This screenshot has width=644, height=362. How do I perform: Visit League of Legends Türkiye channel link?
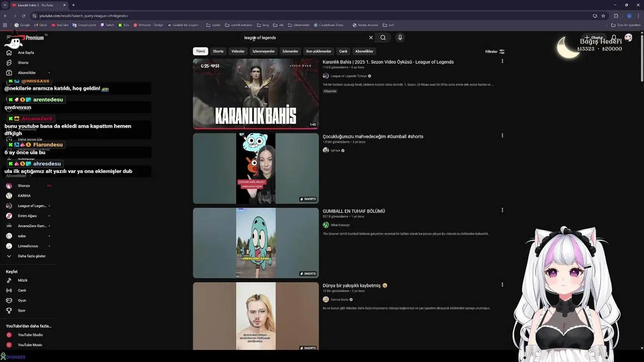coord(348,76)
